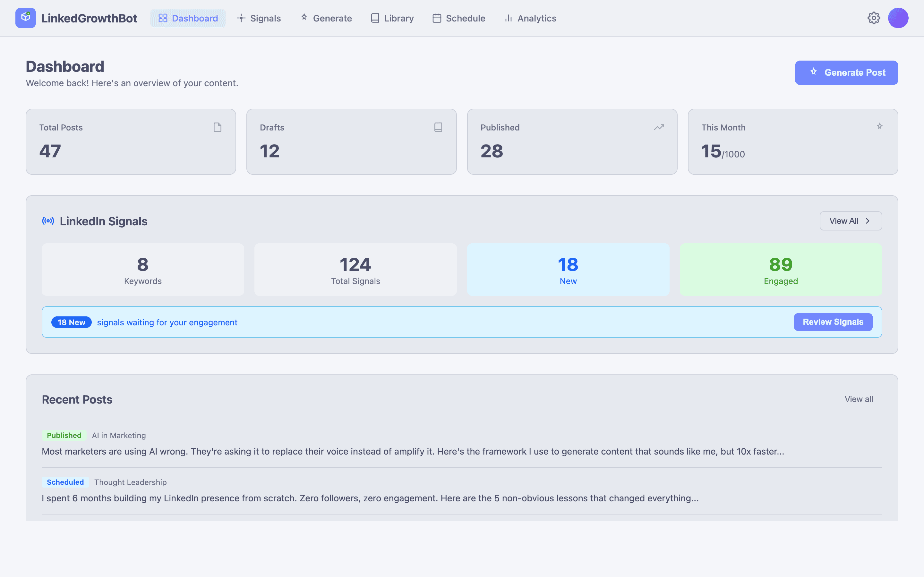Switch to the Dashboard tab

click(x=188, y=18)
